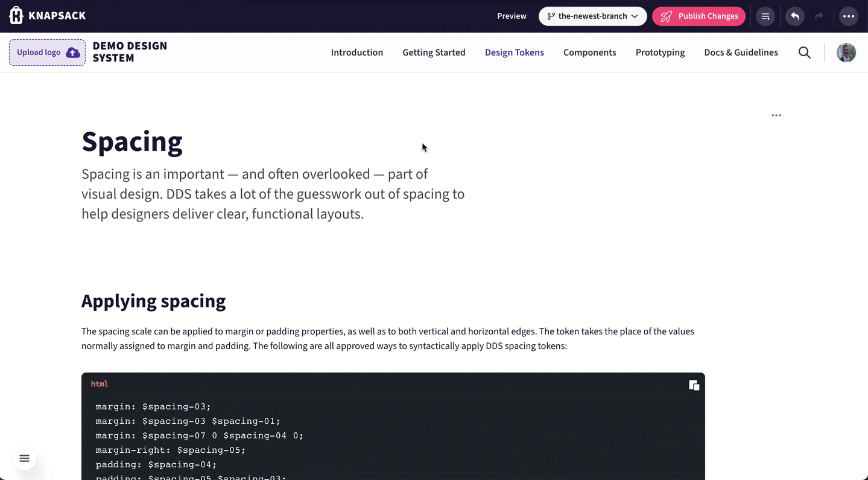Expand the the-newest-branch selector
The width and height of the screenshot is (868, 480).
point(592,16)
